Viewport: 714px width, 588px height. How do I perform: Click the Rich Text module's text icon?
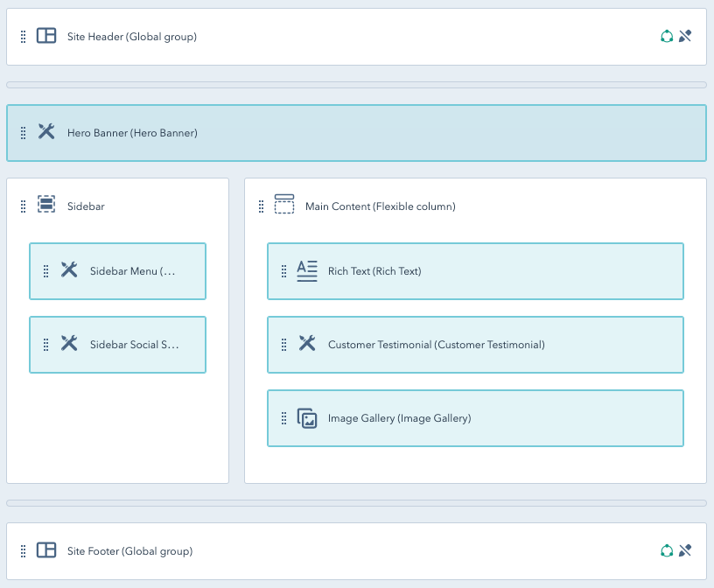(x=306, y=271)
